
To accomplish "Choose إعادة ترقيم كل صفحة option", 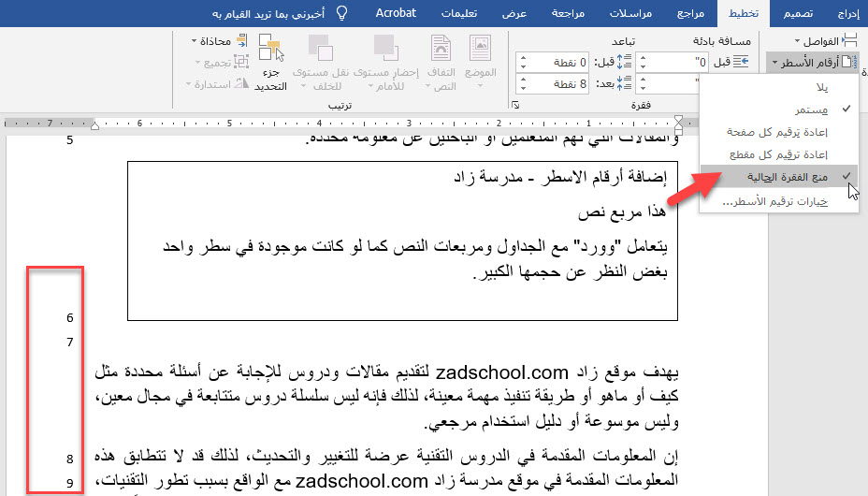I will pyautogui.click(x=779, y=132).
